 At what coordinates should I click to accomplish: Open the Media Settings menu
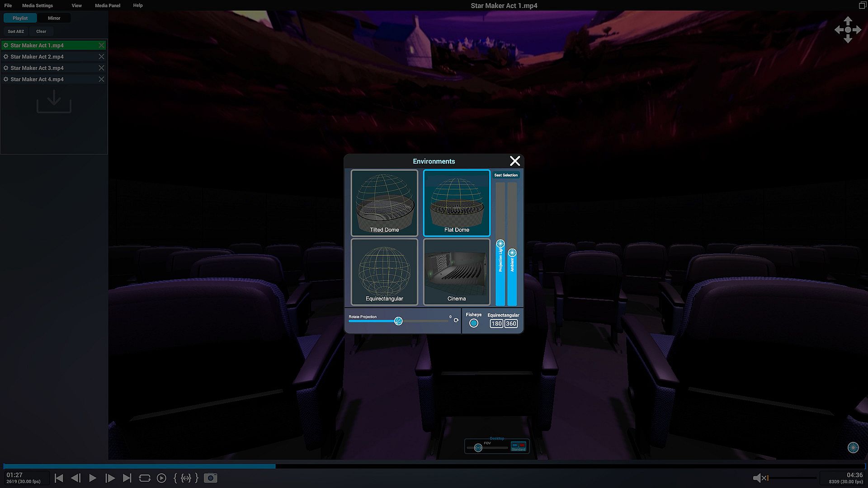click(x=38, y=5)
